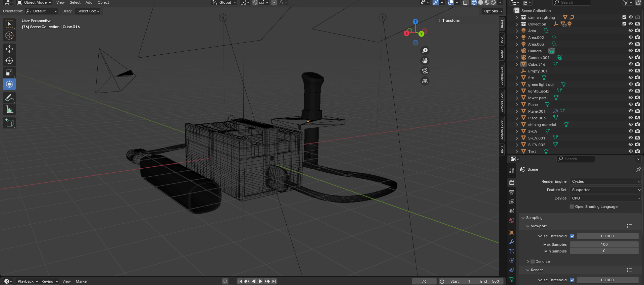Choose the Measure tool
This screenshot has height=285, width=644.
tap(9, 110)
